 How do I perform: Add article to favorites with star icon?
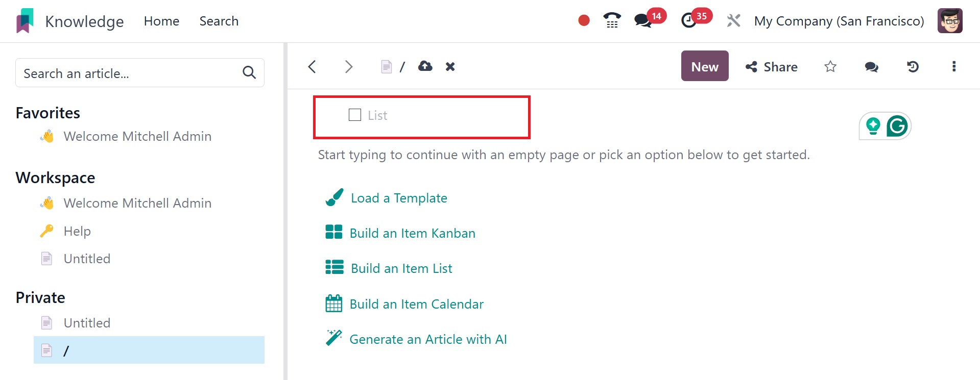(830, 66)
